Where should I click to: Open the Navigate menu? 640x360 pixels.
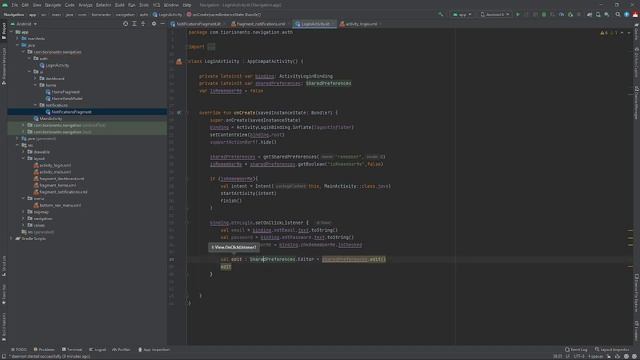coord(53,5)
